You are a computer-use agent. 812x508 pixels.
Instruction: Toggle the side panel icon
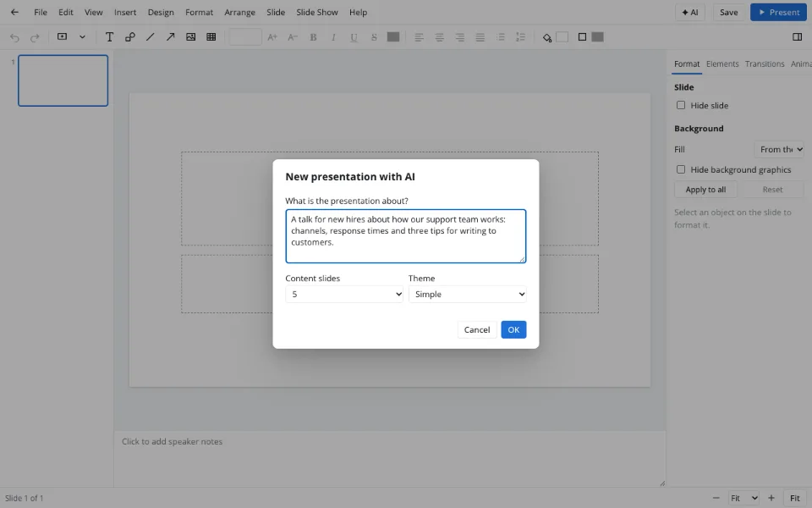(x=797, y=36)
